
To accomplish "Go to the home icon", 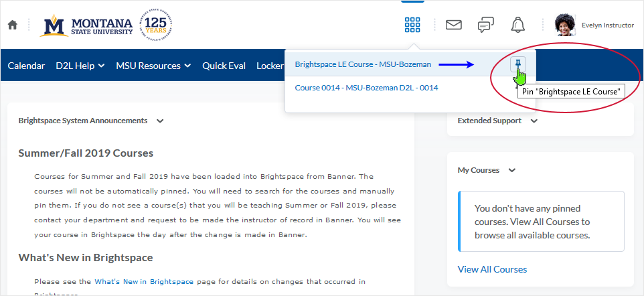I will (x=13, y=25).
